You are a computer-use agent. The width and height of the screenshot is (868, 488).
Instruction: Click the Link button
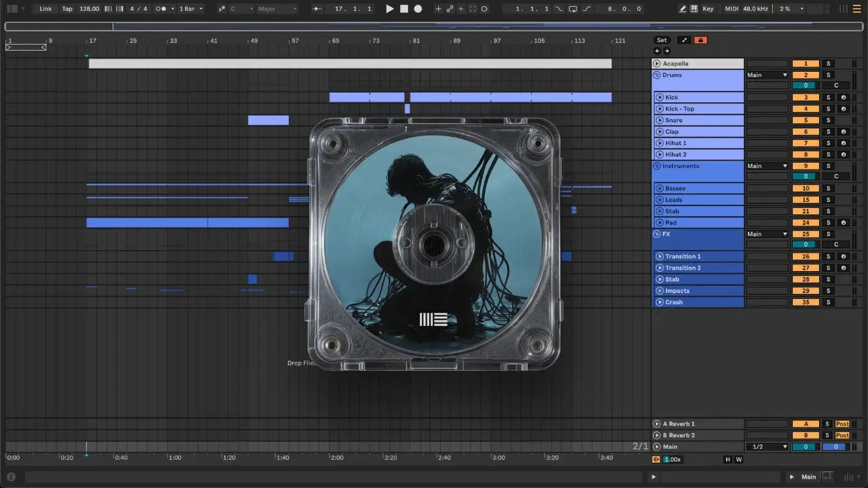(x=45, y=9)
